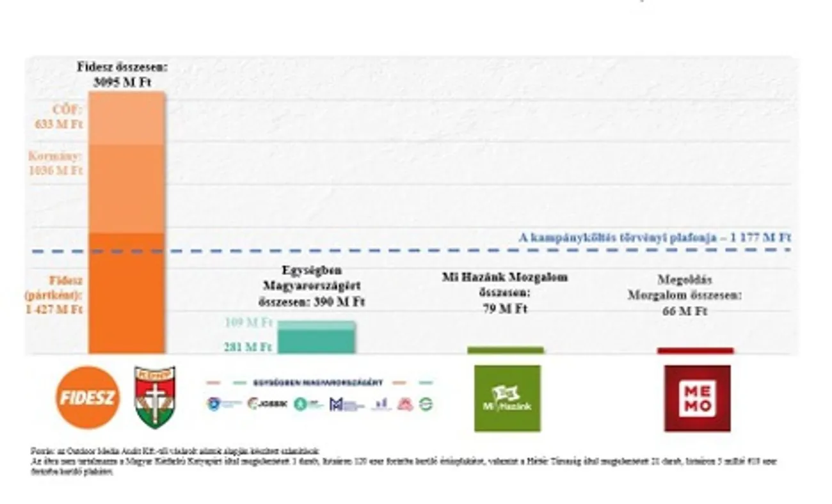Viewport: 832px width, 504px height.
Task: Click the orange Fidesz circle logo
Action: [x=87, y=397]
